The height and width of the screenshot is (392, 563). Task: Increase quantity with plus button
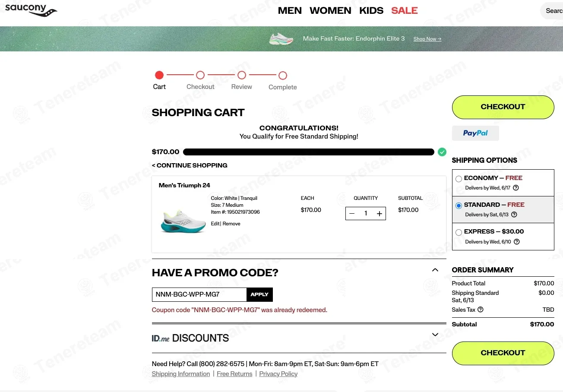[380, 214]
